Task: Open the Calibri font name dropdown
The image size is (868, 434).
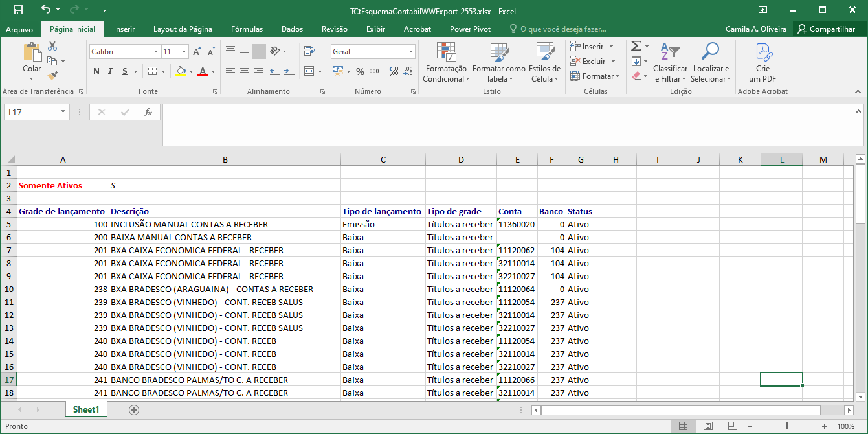Action: 156,52
